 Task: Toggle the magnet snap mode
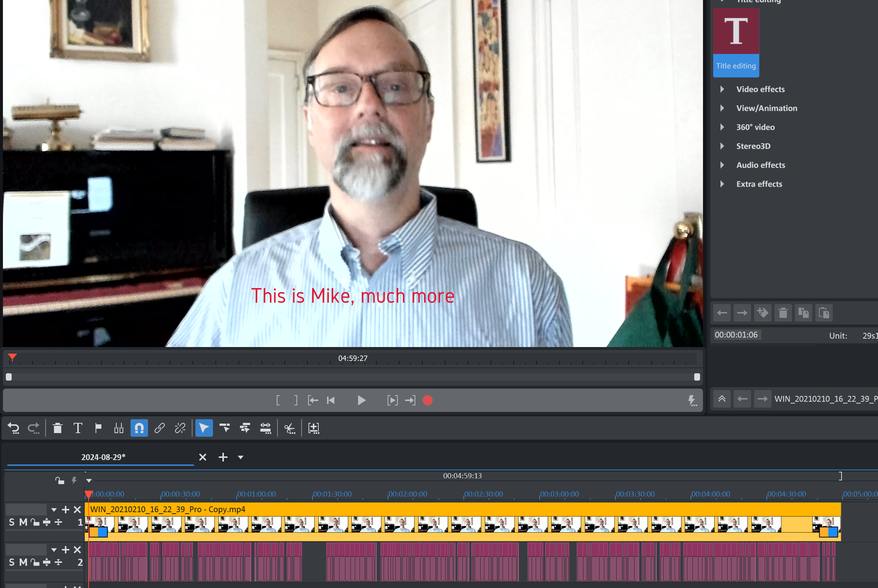pos(139,428)
